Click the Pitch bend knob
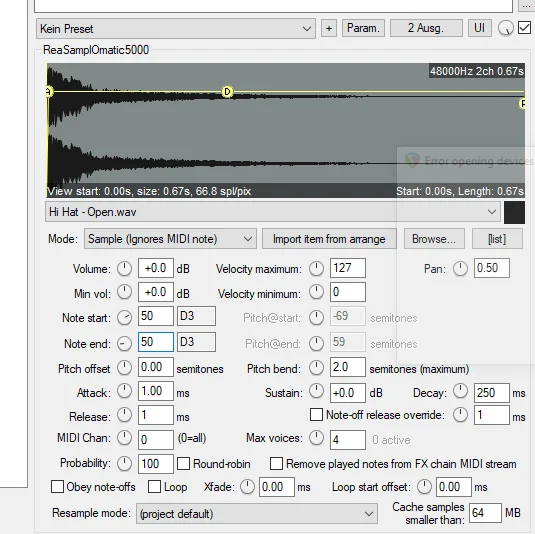This screenshot has width=535, height=534. pyautogui.click(x=316, y=367)
